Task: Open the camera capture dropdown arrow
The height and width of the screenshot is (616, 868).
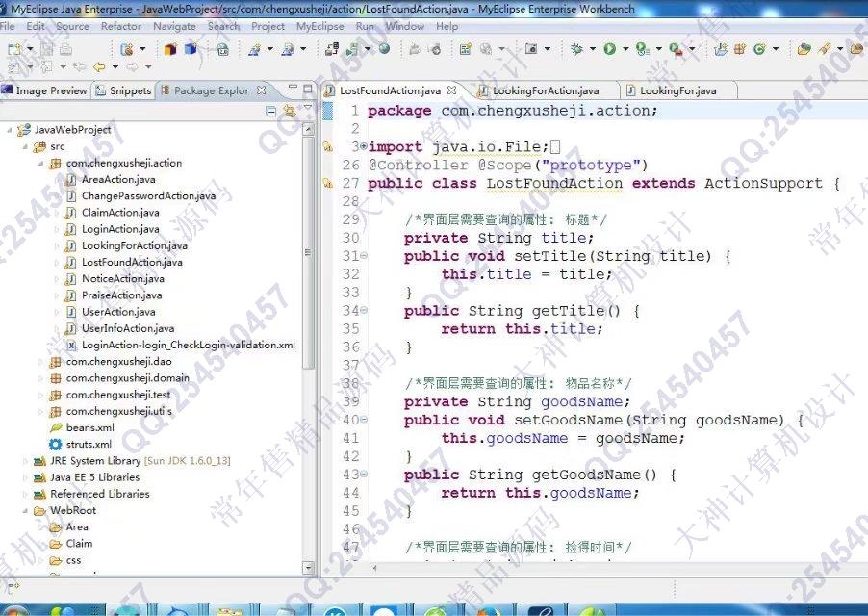Action: point(547,49)
